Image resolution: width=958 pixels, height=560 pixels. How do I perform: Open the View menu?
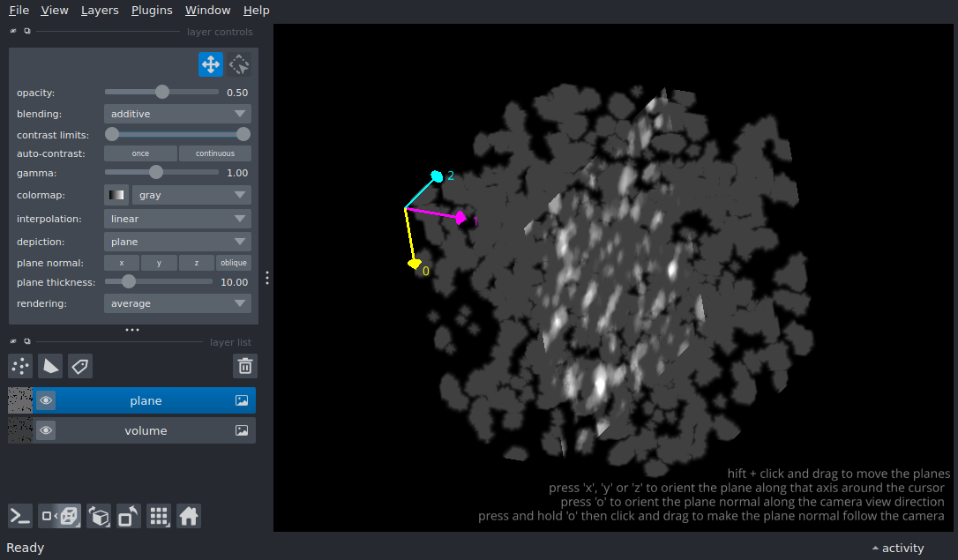coord(55,11)
